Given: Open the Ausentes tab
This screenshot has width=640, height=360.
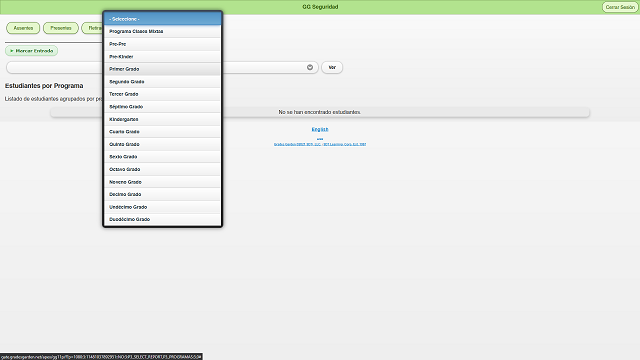Looking at the screenshot, I should pyautogui.click(x=23, y=28).
